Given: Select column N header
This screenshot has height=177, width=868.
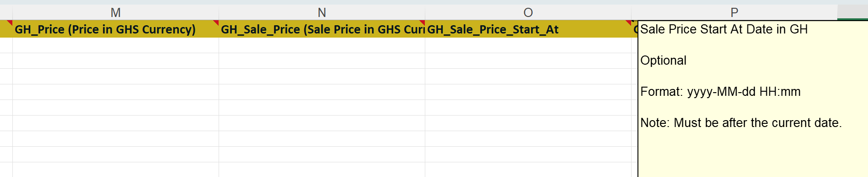Looking at the screenshot, I should (x=322, y=12).
